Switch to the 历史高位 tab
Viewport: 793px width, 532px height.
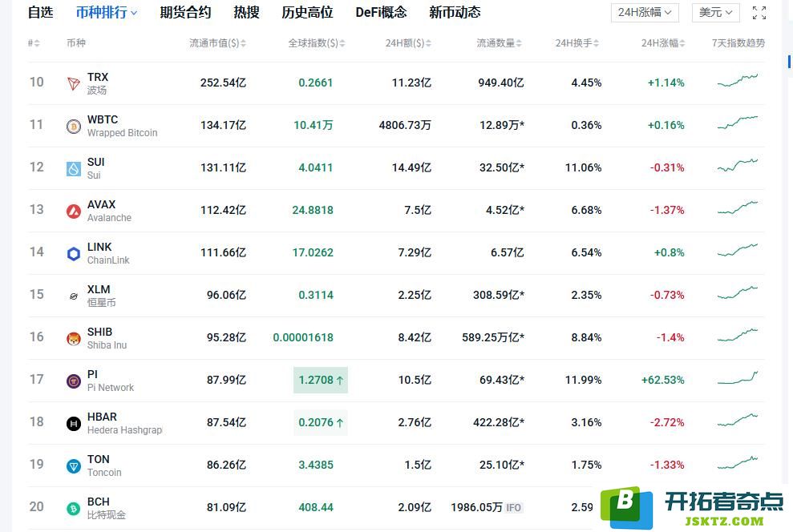click(x=307, y=12)
